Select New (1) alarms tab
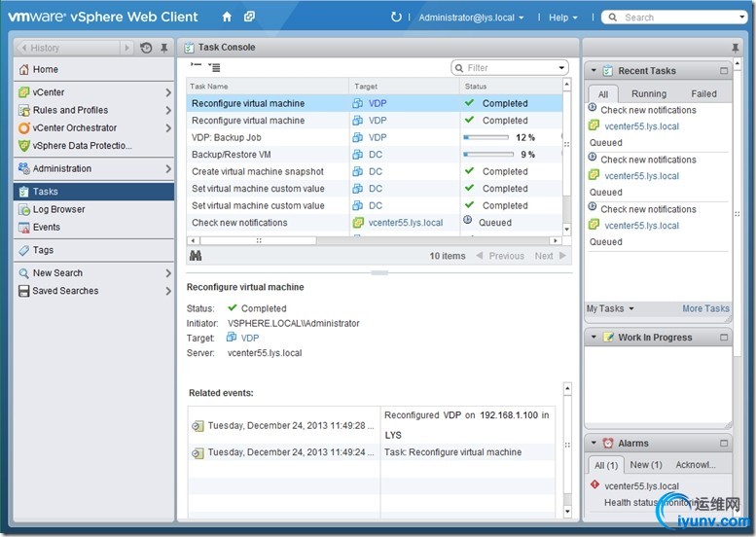 point(646,465)
